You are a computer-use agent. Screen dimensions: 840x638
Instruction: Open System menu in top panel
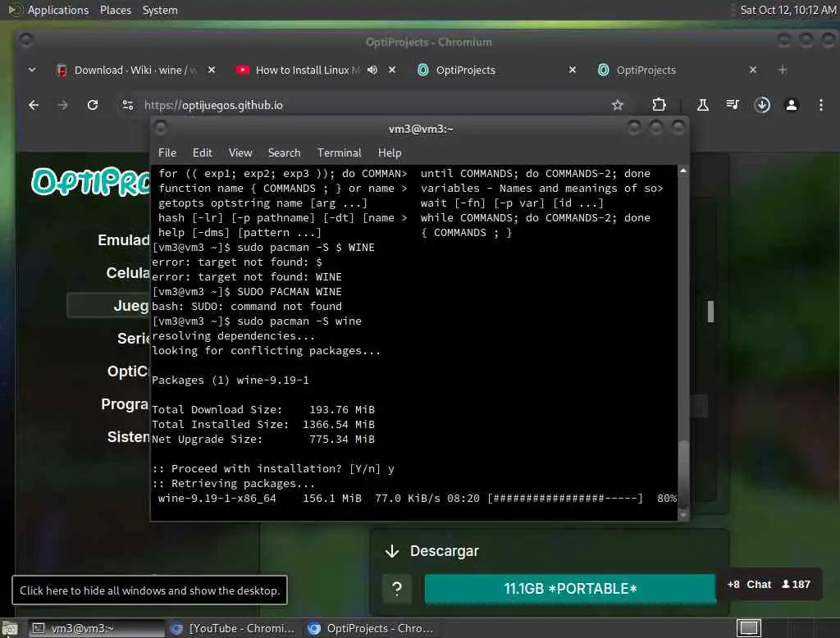[160, 10]
